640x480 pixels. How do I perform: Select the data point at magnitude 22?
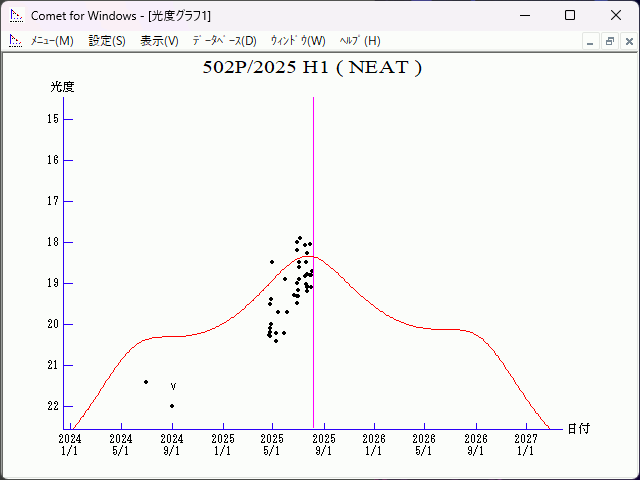tap(172, 406)
